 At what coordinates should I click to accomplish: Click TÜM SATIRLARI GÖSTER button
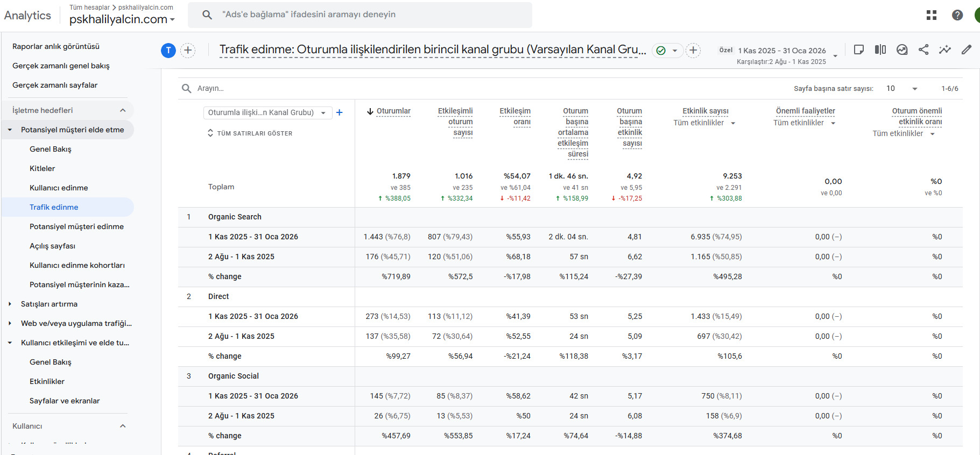point(250,133)
